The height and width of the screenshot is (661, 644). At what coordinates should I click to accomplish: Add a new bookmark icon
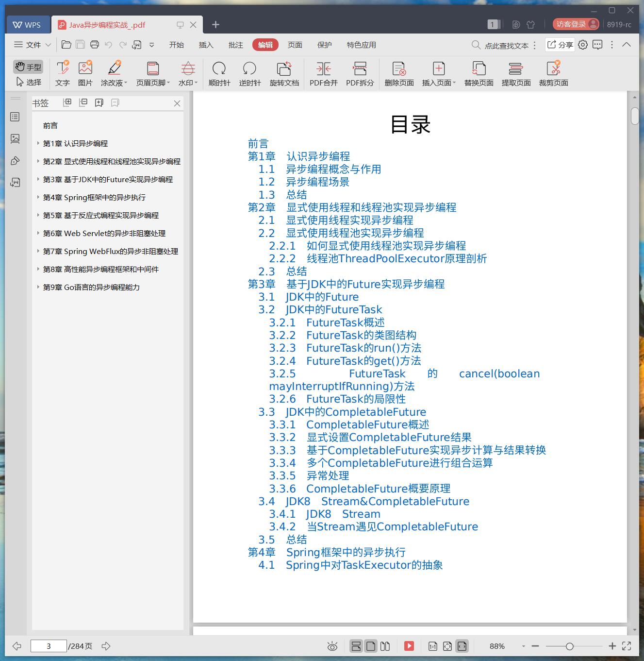[99, 102]
